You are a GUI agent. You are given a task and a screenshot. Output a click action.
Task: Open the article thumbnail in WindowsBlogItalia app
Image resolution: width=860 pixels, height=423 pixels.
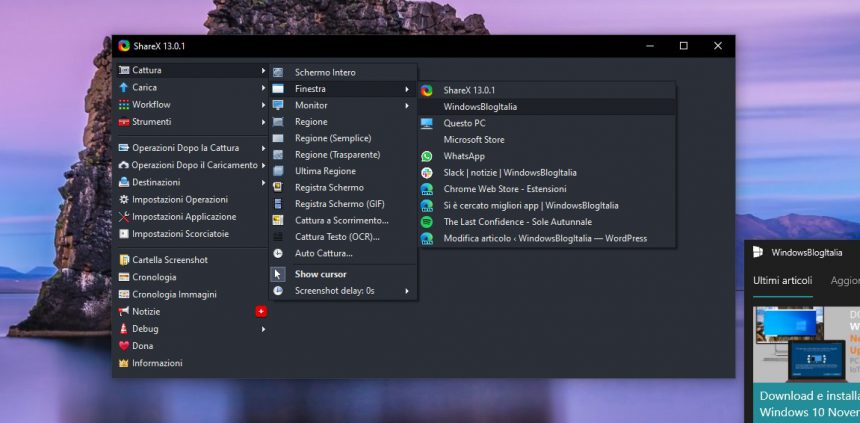(806, 344)
